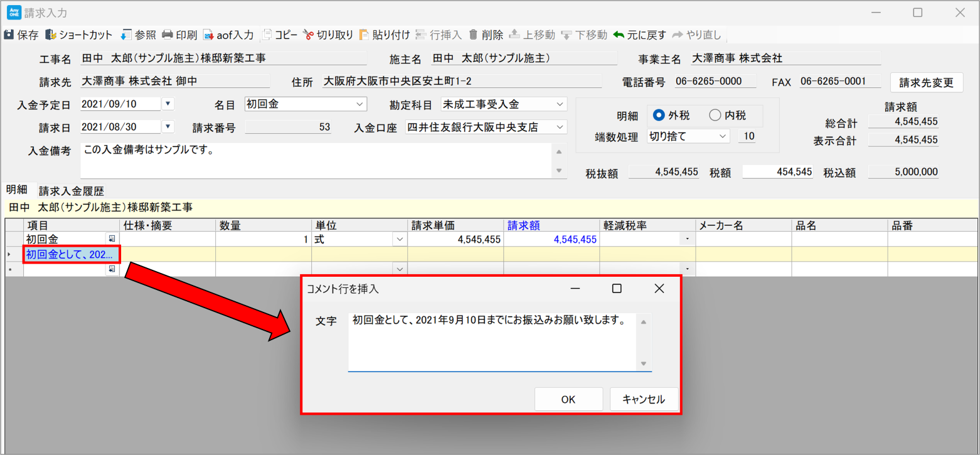Open the 勘定科目 dropdown list
Image resolution: width=980 pixels, height=455 pixels.
point(559,104)
